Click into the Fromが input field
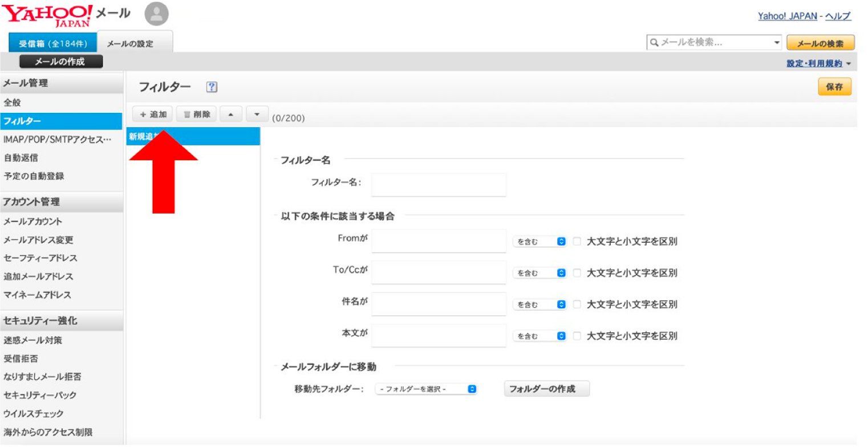This screenshot has width=868, height=448. (x=439, y=241)
